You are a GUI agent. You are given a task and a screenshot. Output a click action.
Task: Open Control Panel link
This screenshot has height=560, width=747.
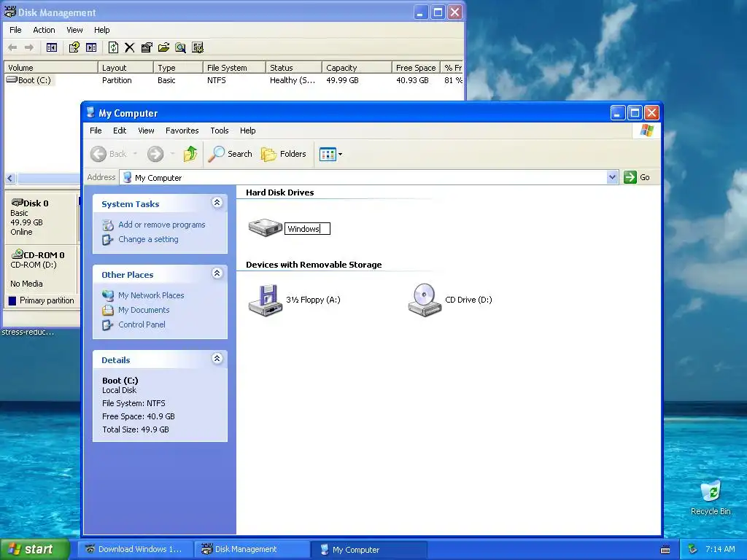pos(142,324)
